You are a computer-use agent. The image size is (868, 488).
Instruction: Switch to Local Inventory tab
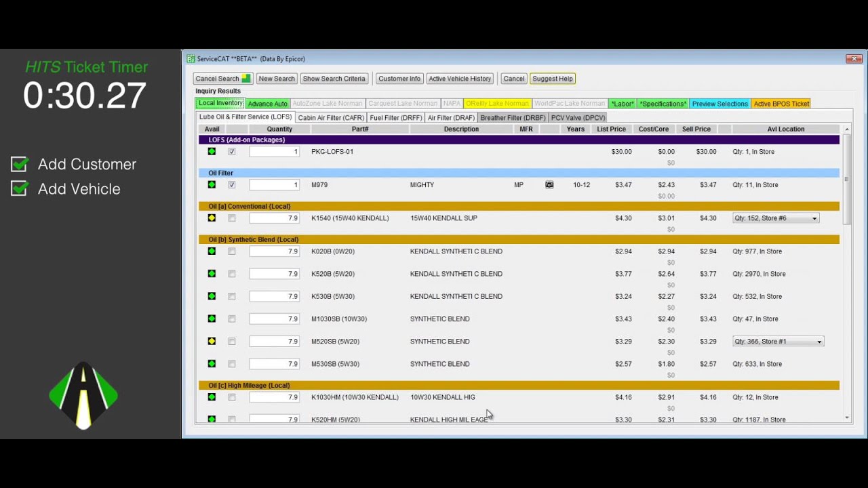(x=220, y=103)
